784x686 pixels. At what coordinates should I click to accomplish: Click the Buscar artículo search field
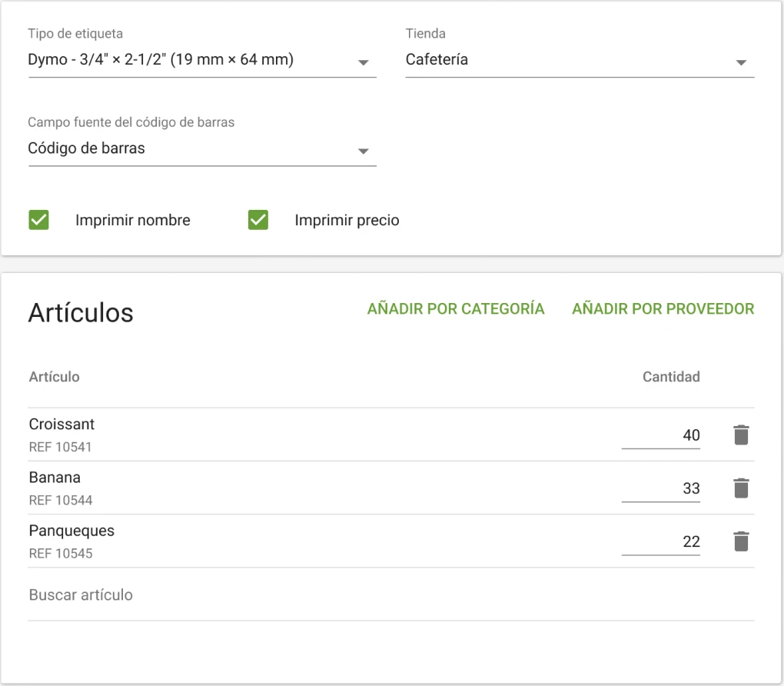(x=390, y=595)
